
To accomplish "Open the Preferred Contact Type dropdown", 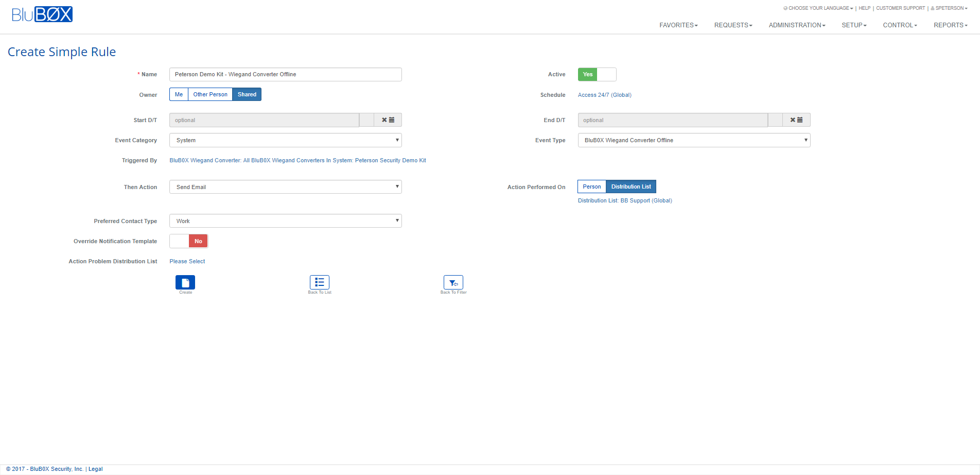I will click(x=285, y=220).
